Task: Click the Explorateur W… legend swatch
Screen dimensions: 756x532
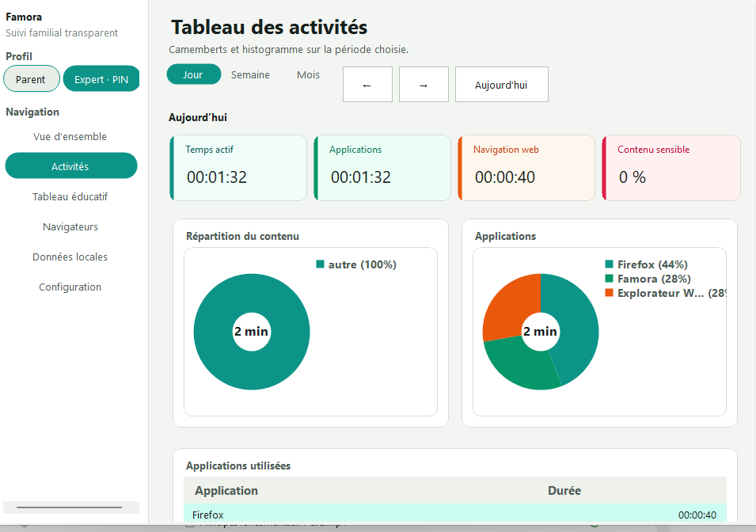Action: pos(609,293)
